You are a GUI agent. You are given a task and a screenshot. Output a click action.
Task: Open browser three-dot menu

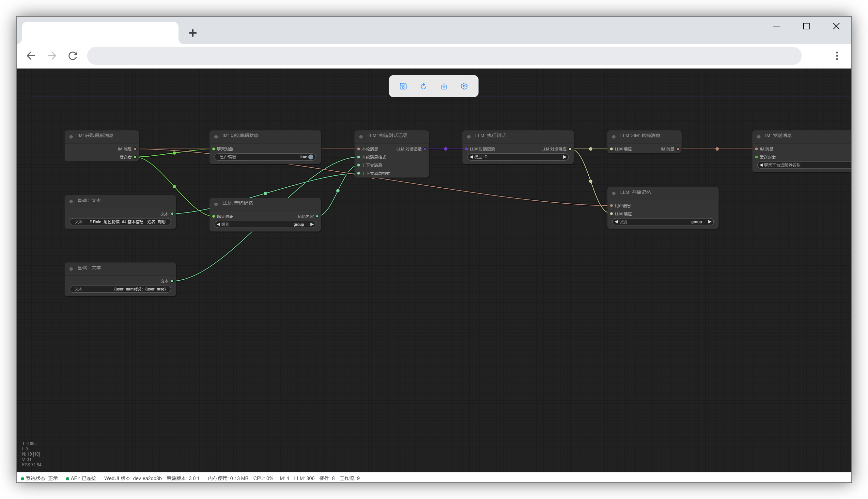coord(836,56)
